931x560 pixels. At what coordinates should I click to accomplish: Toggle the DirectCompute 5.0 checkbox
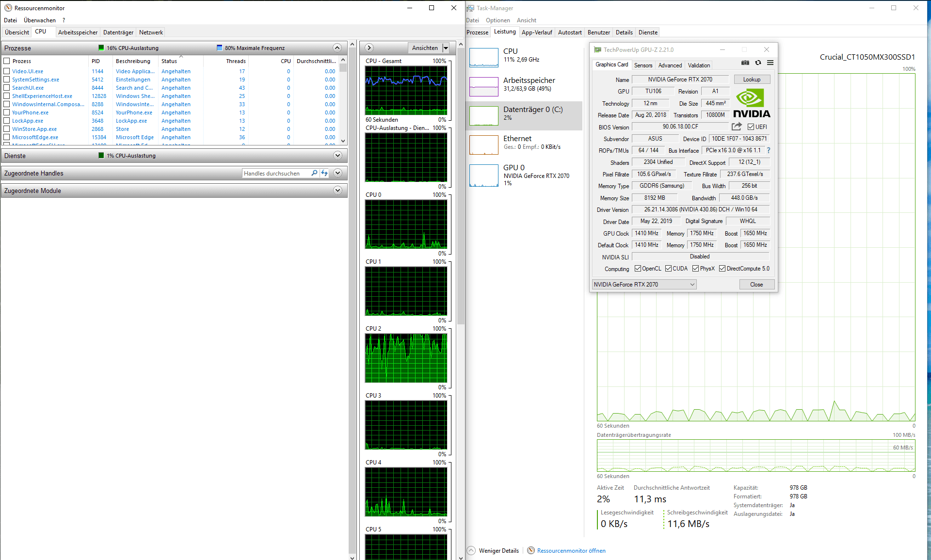pos(722,269)
